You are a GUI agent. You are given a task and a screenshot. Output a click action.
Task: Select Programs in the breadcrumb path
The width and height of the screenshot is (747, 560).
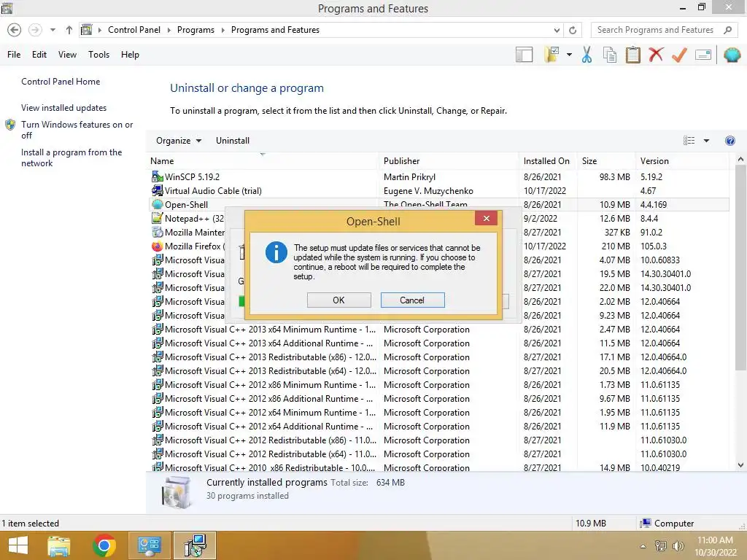click(196, 30)
